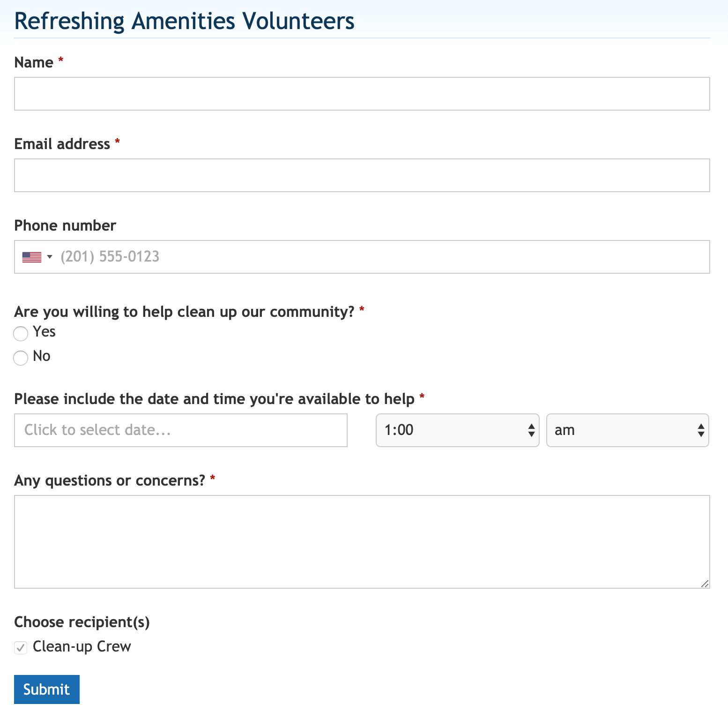Click the "Name" field label
The height and width of the screenshot is (719, 728).
(x=34, y=62)
